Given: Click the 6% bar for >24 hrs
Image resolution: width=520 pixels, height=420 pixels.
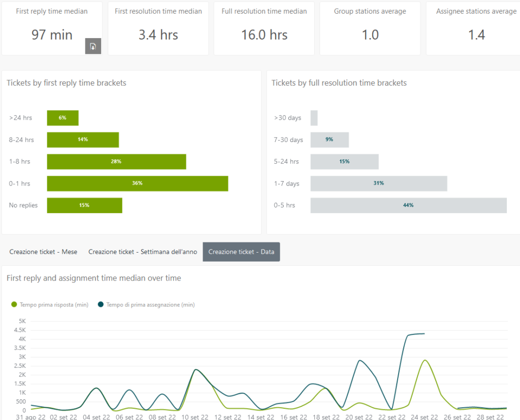Looking at the screenshot, I should [62, 118].
